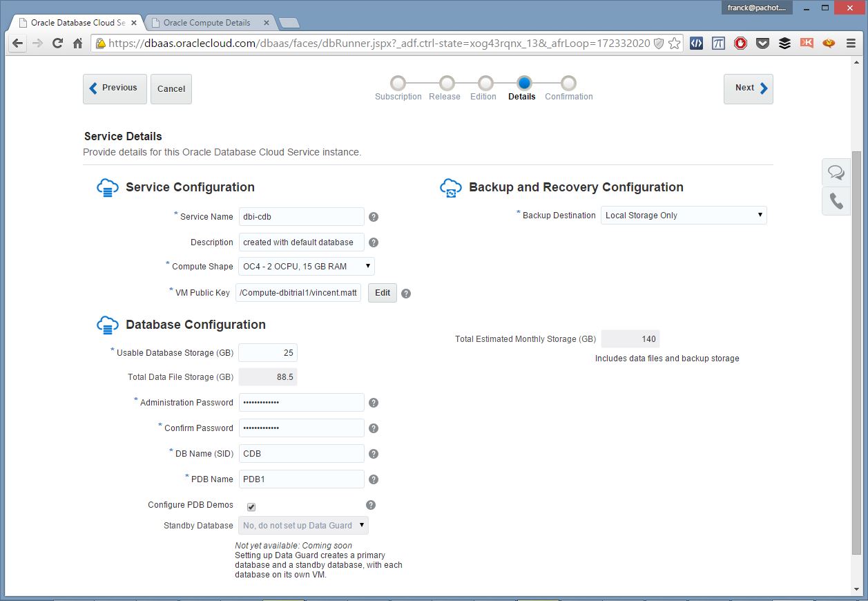
Task: Focus the Description field
Action: click(x=302, y=242)
